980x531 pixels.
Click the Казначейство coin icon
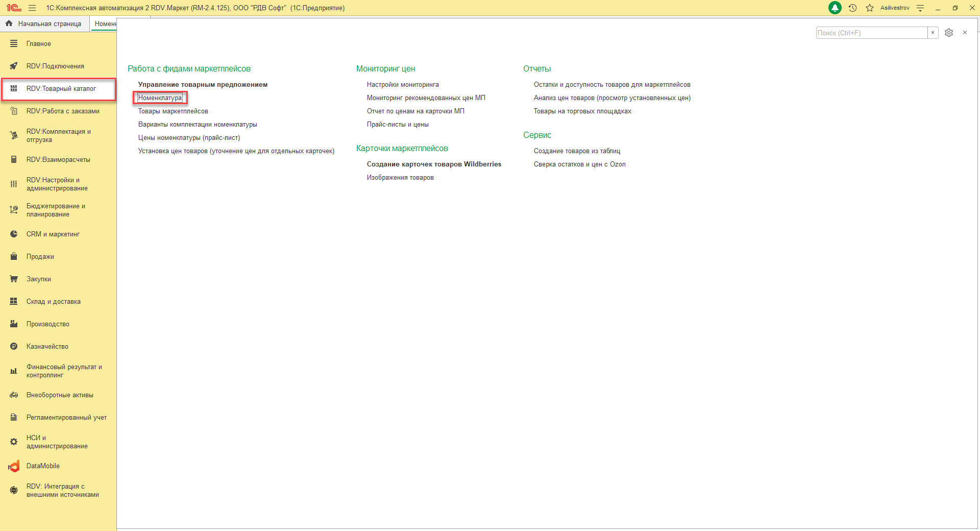(14, 347)
